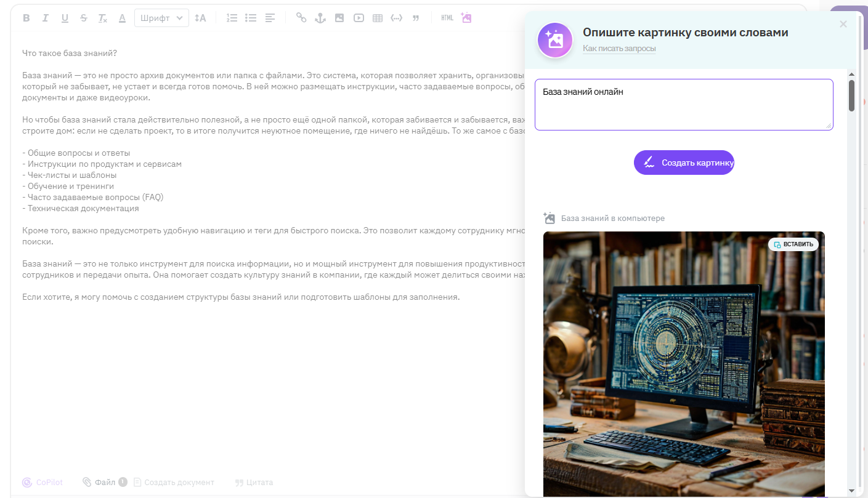Toggle italic text formatting
Screen dimensions: 868x498
point(45,18)
